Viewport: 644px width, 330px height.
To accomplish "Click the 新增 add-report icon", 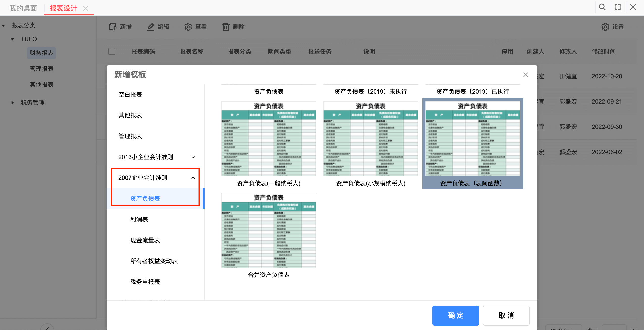I will [113, 27].
